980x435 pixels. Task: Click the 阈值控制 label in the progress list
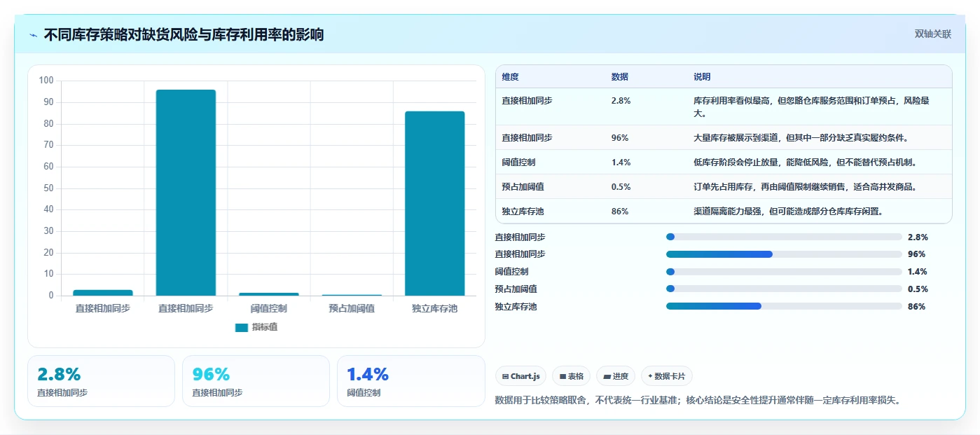click(x=512, y=272)
